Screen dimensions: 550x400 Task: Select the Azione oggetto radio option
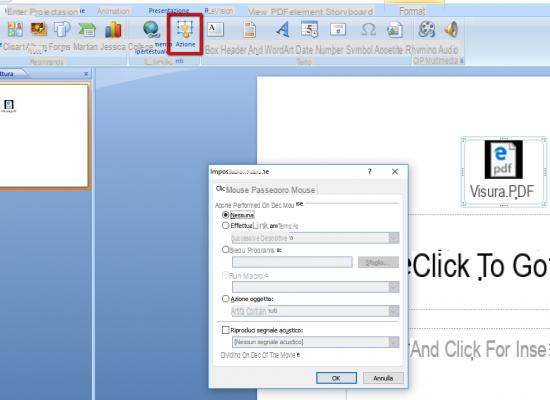226,299
